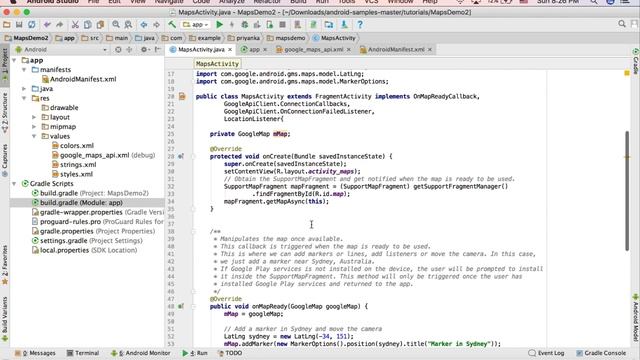The image size is (640, 360).
Task: Open the Navigate menu
Action: (x=169, y=2)
